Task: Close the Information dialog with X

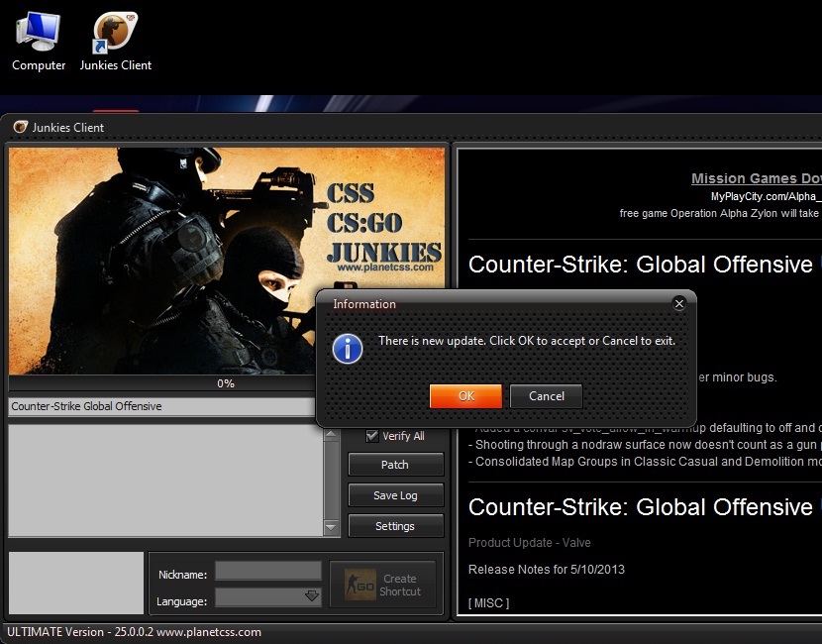Action: 678,303
